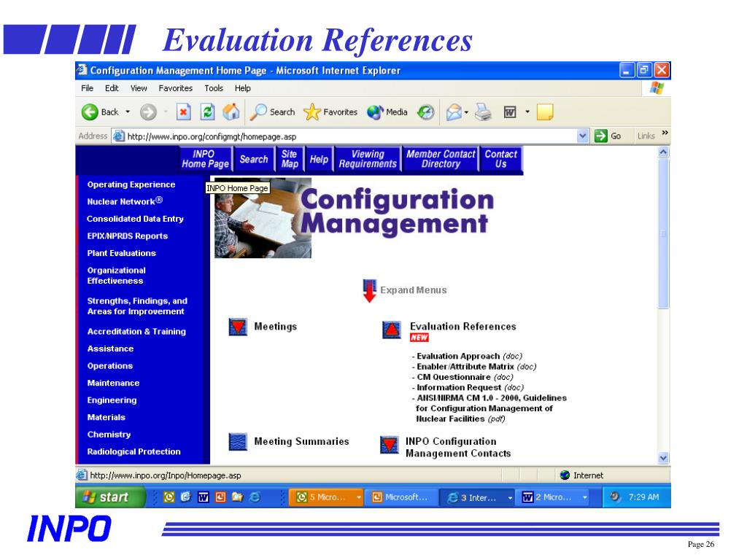Switch to the '5 Micro...' taskbar button
Viewport: 747px width, 560px height.
(x=326, y=497)
